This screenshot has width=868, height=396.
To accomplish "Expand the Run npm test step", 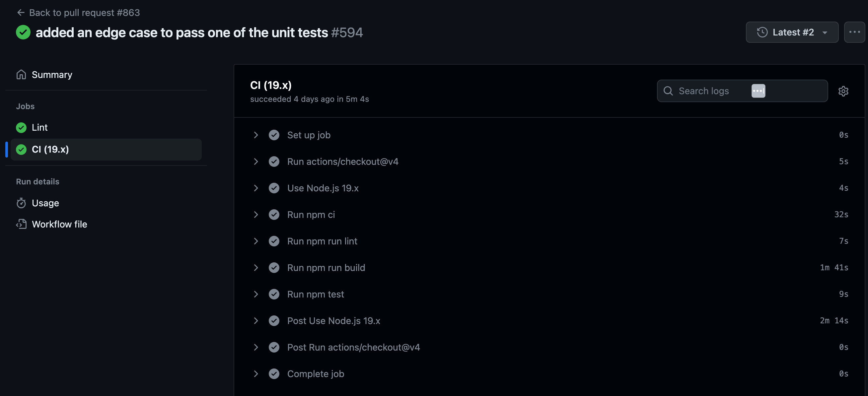I will (x=256, y=294).
